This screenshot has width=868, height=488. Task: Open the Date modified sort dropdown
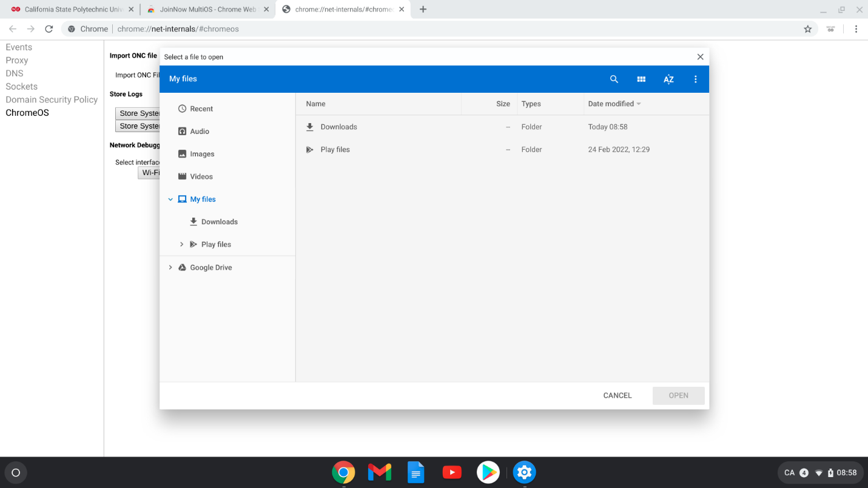[x=614, y=104]
